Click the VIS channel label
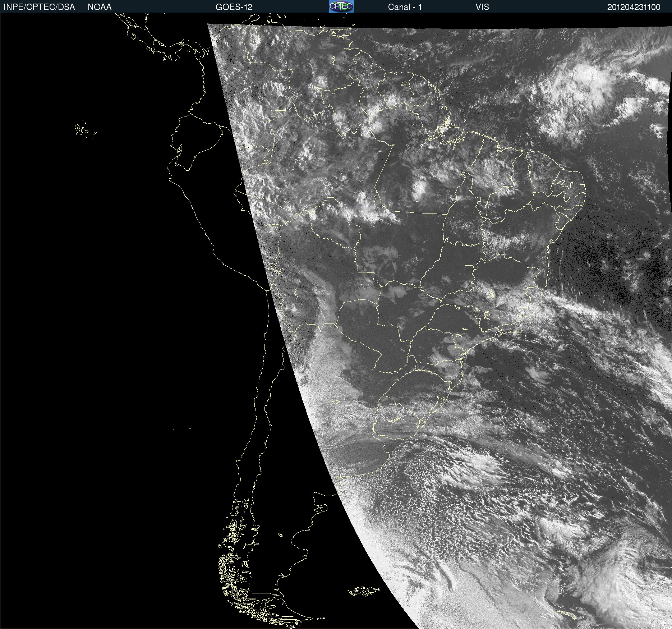This screenshot has width=672, height=629. click(482, 7)
